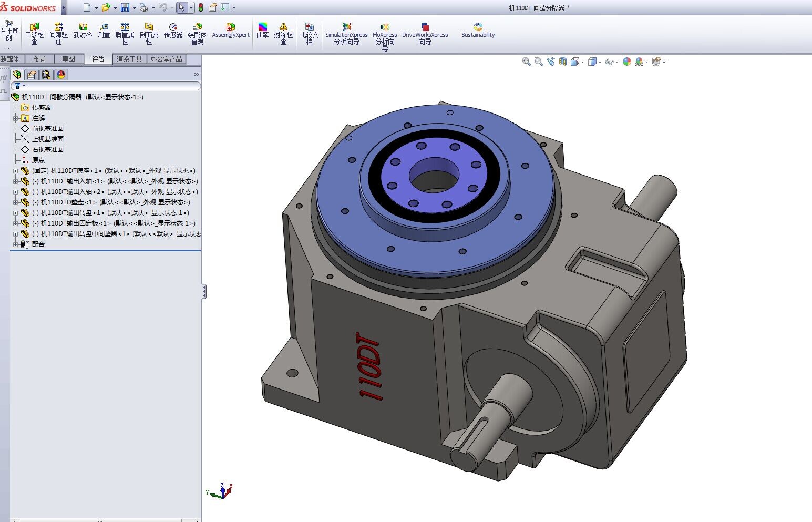Image resolution: width=812 pixels, height=522 pixels.
Task: Start SimulationXpress analysis wizard
Action: click(346, 34)
